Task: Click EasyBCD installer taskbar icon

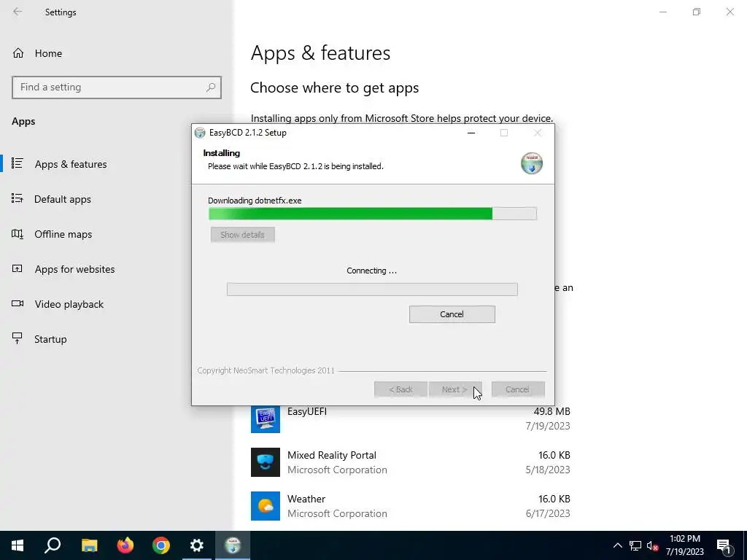Action: click(x=233, y=545)
